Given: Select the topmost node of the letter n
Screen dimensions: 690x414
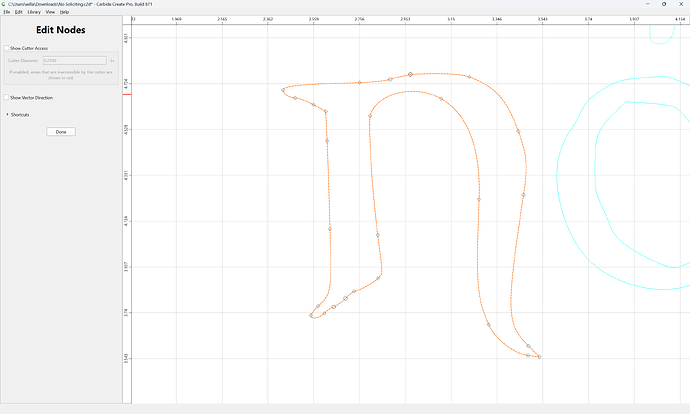Looking at the screenshot, I should (410, 74).
